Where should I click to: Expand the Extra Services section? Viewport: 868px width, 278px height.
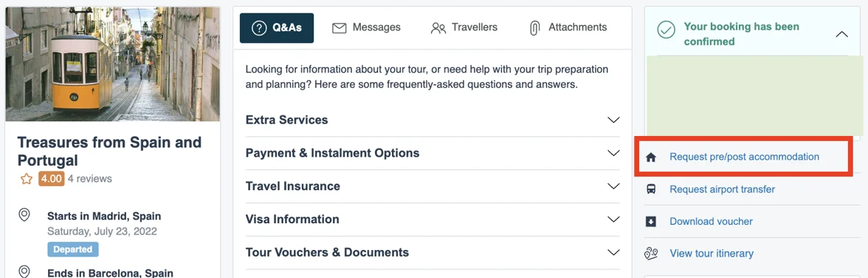coord(433,120)
